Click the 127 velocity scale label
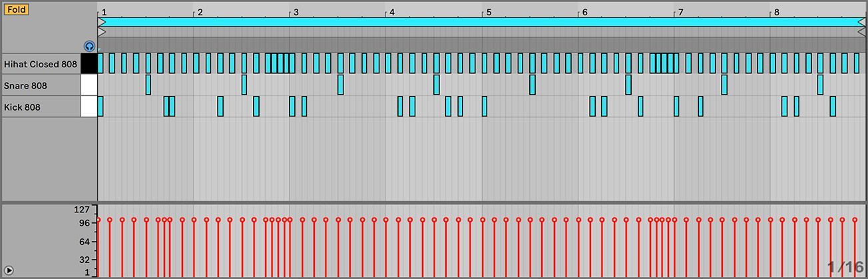This screenshot has width=868, height=279. coord(82,209)
